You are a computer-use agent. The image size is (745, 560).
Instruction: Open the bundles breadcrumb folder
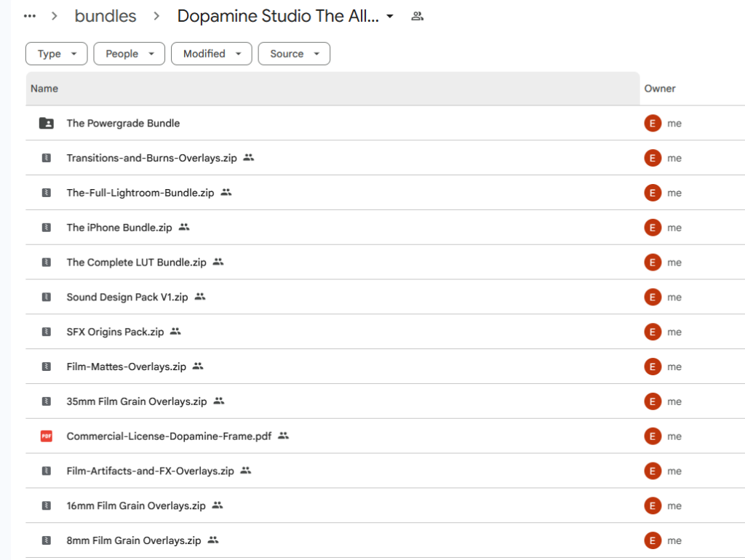point(105,16)
